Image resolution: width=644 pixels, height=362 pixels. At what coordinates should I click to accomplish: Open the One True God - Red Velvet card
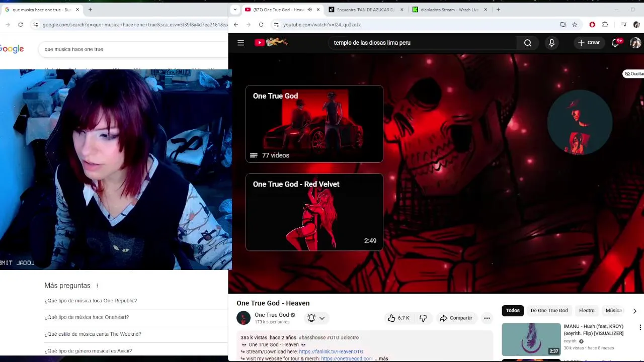[314, 212]
